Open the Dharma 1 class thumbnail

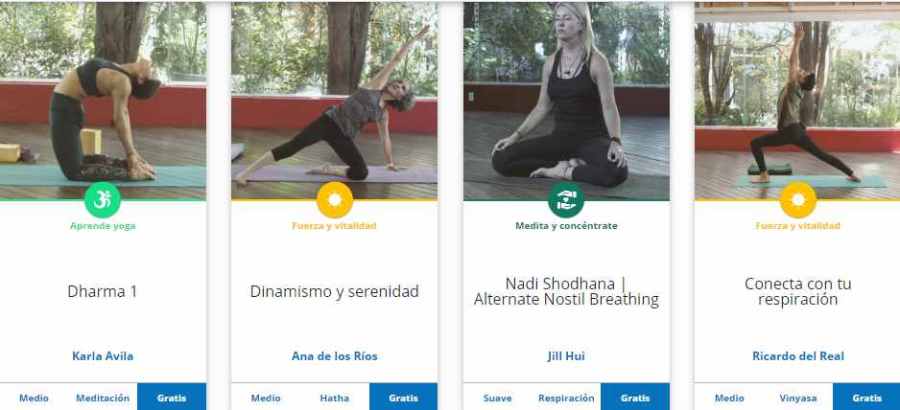pyautogui.click(x=103, y=100)
